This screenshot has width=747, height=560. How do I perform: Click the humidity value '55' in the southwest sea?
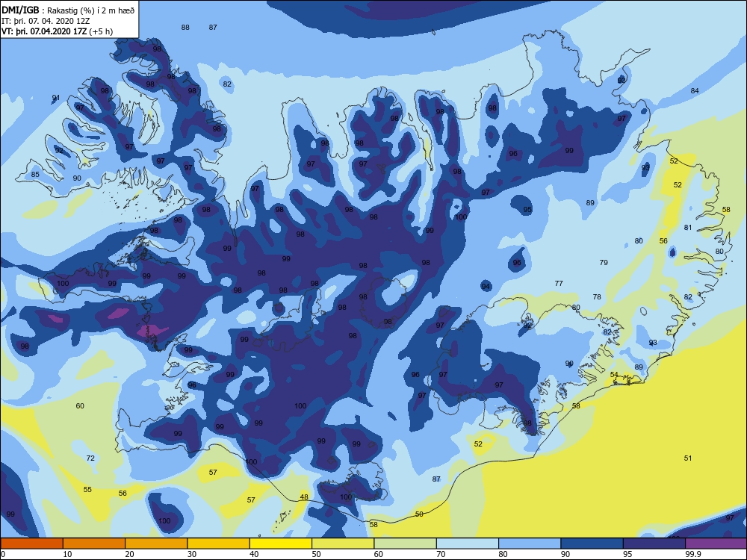(x=87, y=490)
